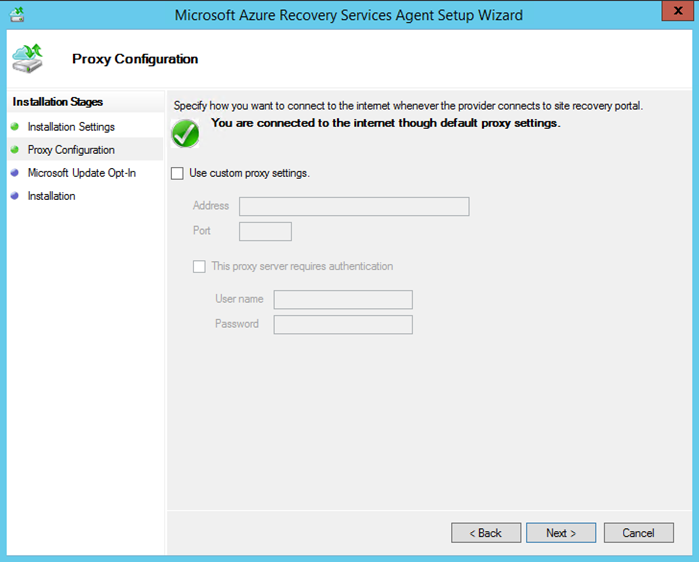Click the wizard title bar app icon
699x562 pixels.
coord(17,14)
